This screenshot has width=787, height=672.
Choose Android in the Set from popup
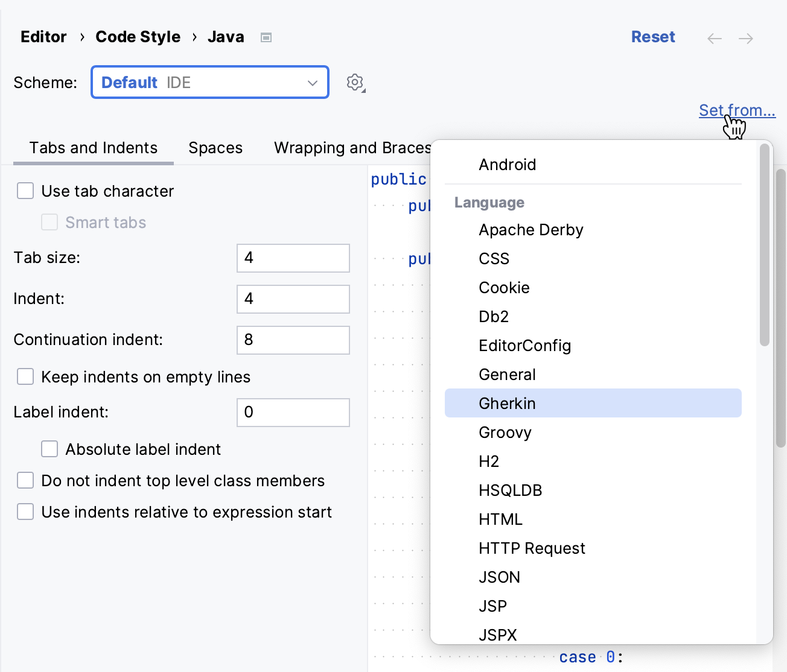click(x=508, y=164)
